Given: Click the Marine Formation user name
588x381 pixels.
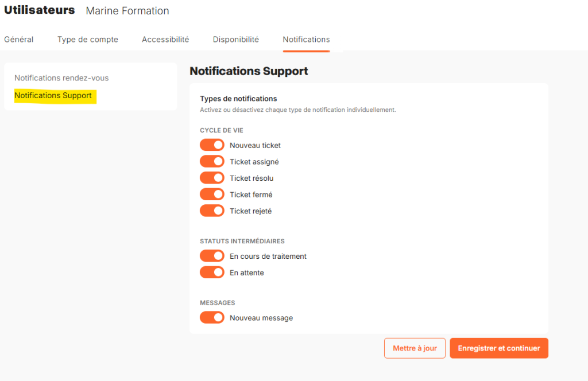Looking at the screenshot, I should coord(127,11).
